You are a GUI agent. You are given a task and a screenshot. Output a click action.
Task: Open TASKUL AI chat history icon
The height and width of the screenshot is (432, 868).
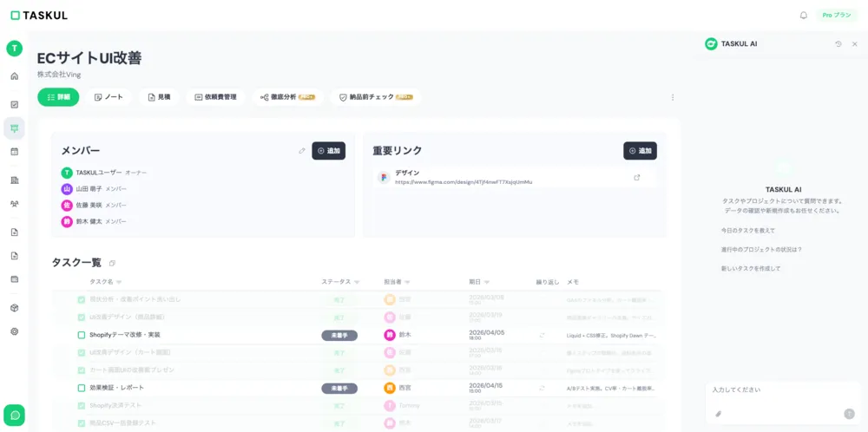click(838, 44)
